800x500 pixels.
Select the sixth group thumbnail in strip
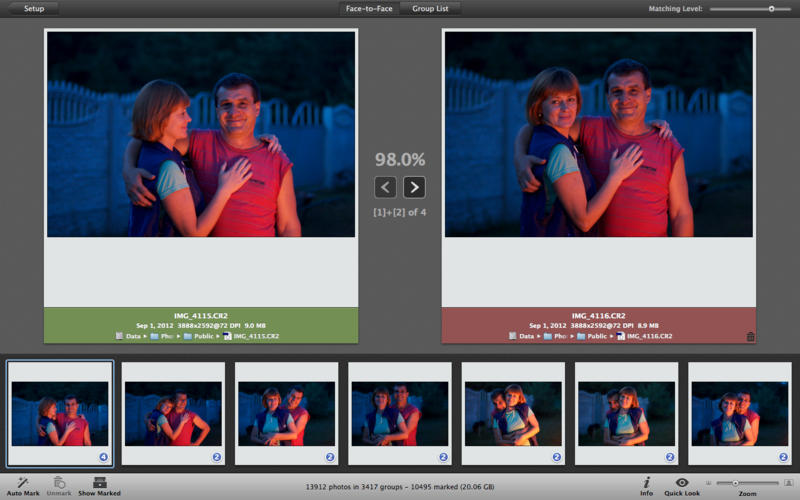coord(627,414)
